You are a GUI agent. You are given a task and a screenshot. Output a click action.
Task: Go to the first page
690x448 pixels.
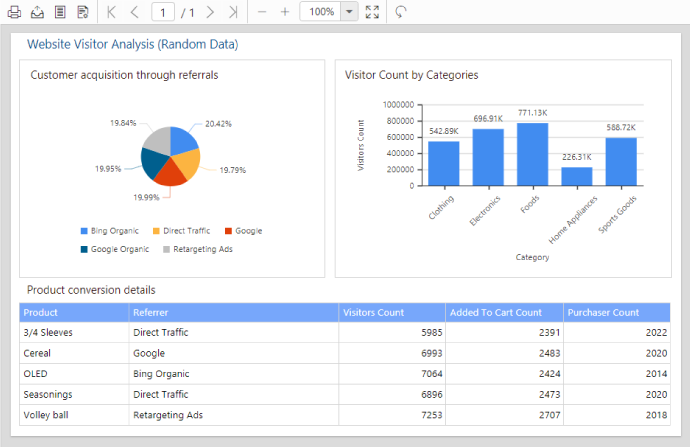point(112,12)
